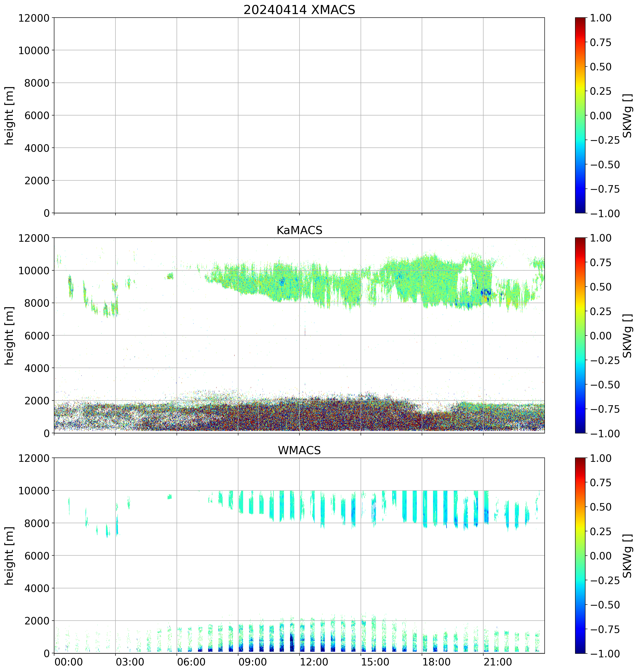The width and height of the screenshot is (638, 672).
Task: Click the WMACS panel colorbar
Action: (x=580, y=555)
